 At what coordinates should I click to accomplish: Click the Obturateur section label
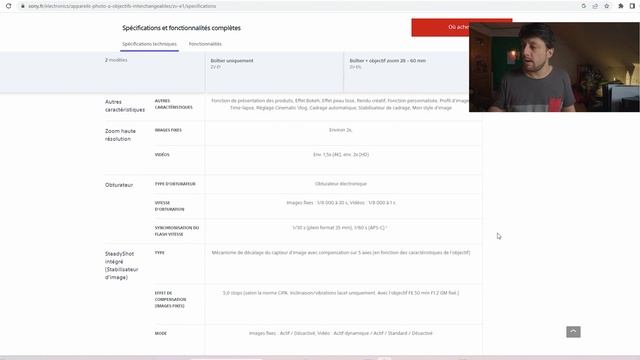[119, 185]
